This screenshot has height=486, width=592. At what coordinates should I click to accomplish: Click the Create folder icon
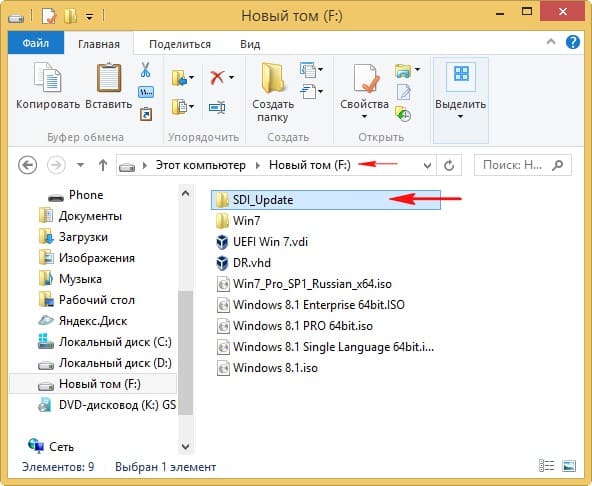tap(273, 78)
